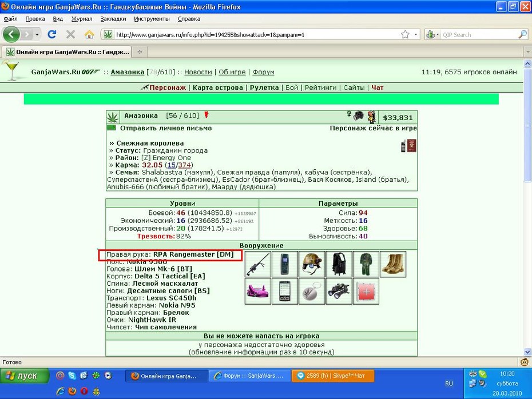Screen dimensions: 532x399
Task: Click the green camouflage suit thumbnail
Action: point(366,264)
